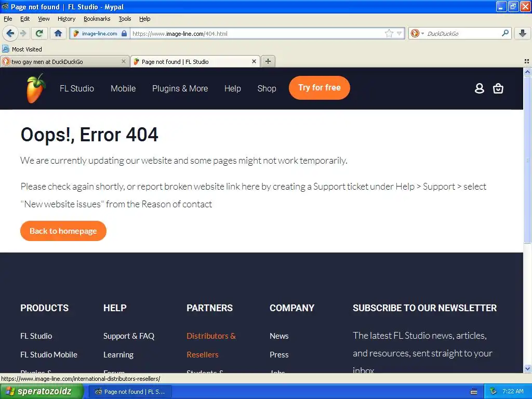This screenshot has width=532, height=399.
Task: Click the vertical scrollbar thumb
Action: tap(527, 159)
